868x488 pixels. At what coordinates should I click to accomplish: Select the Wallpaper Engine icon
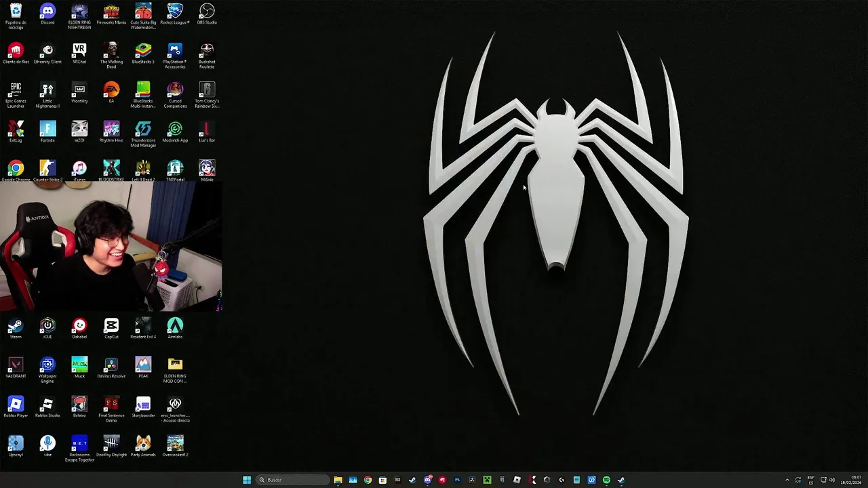[x=47, y=370]
